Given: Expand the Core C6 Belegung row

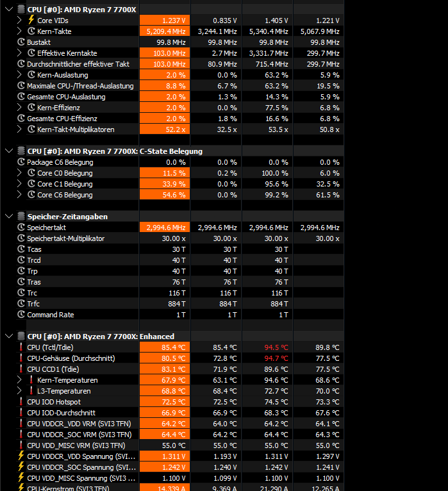Looking at the screenshot, I should click(19, 195).
